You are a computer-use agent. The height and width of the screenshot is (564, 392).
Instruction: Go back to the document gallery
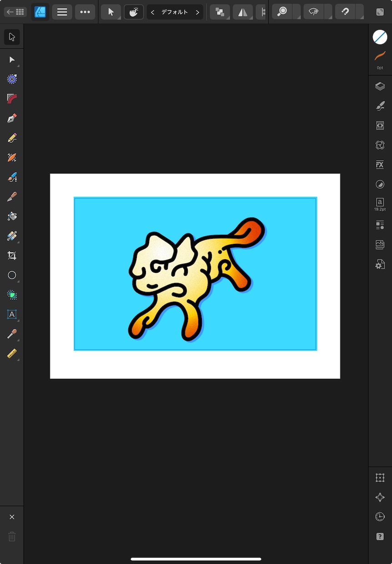[15, 12]
